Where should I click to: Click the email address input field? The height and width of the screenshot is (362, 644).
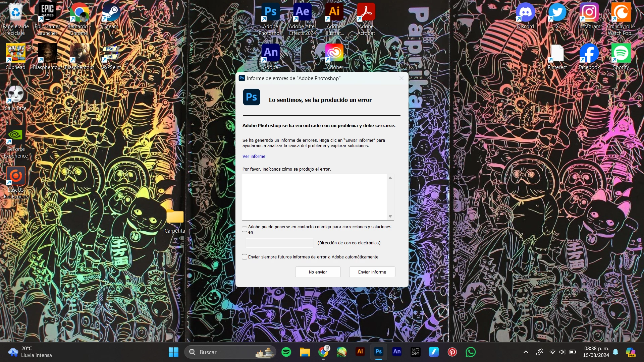click(x=279, y=243)
